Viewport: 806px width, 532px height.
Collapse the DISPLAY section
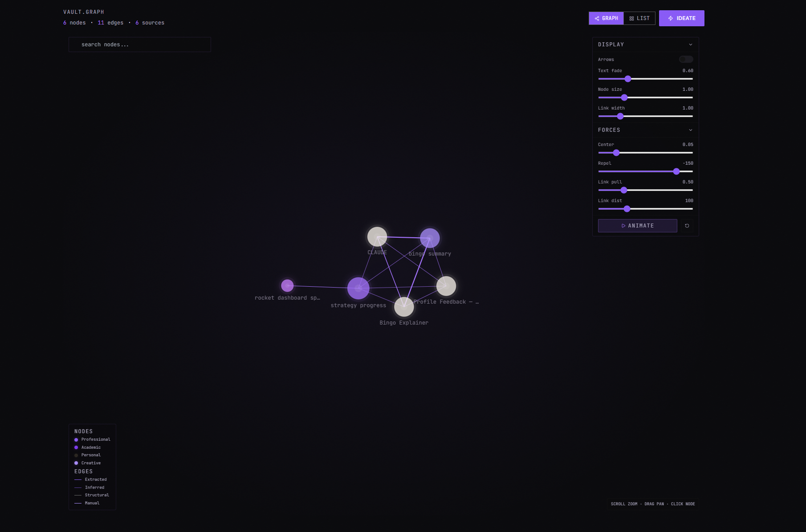pyautogui.click(x=691, y=45)
